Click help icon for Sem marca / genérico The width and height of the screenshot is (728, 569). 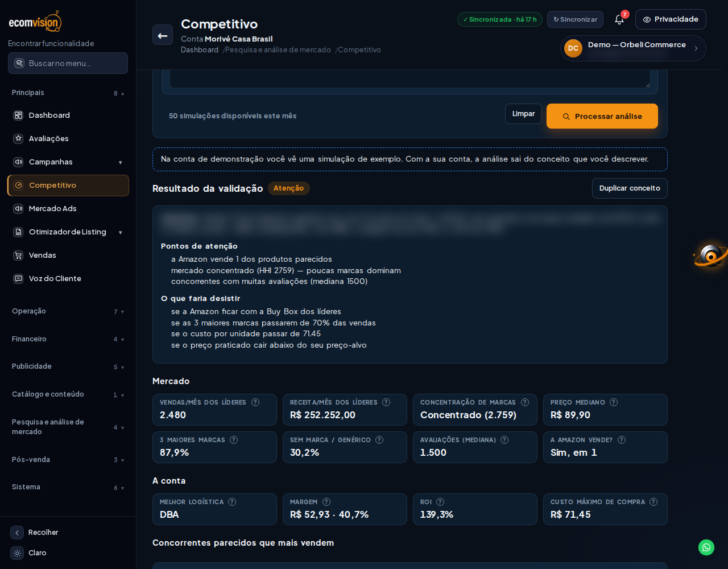point(379,440)
